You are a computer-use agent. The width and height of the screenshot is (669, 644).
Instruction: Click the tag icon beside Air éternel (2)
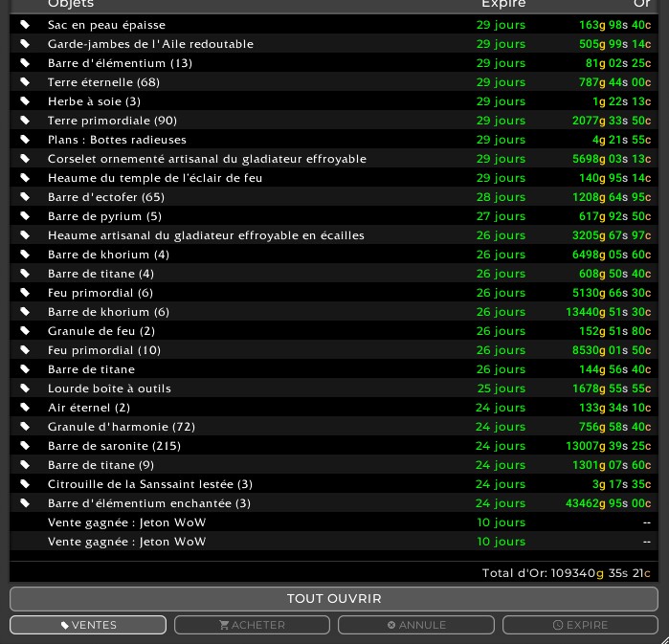[x=25, y=408]
